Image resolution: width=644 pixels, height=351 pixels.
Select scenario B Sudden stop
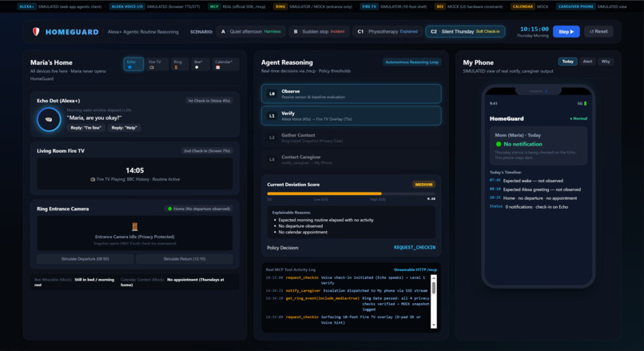coord(319,32)
